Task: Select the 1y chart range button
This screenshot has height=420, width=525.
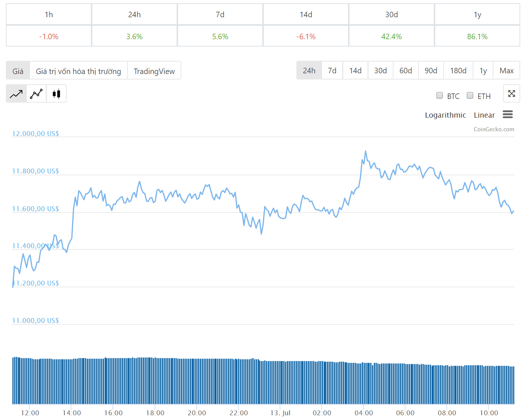Action: 483,70
